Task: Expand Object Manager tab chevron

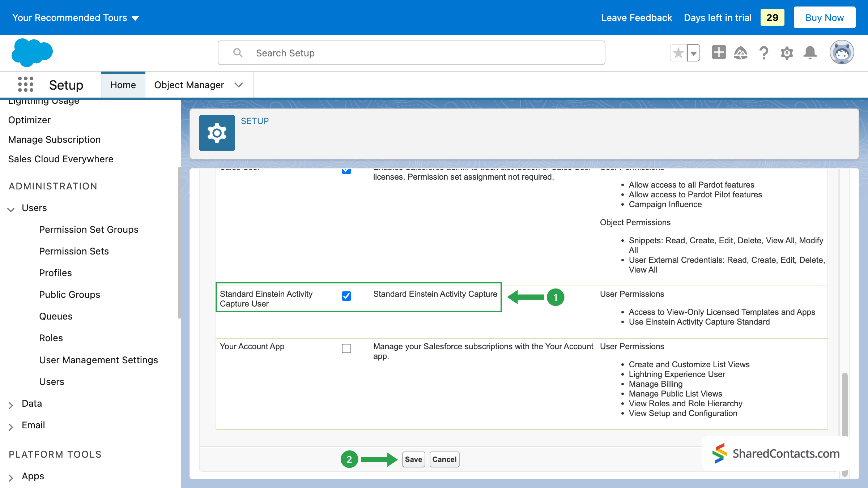Action: pos(238,85)
